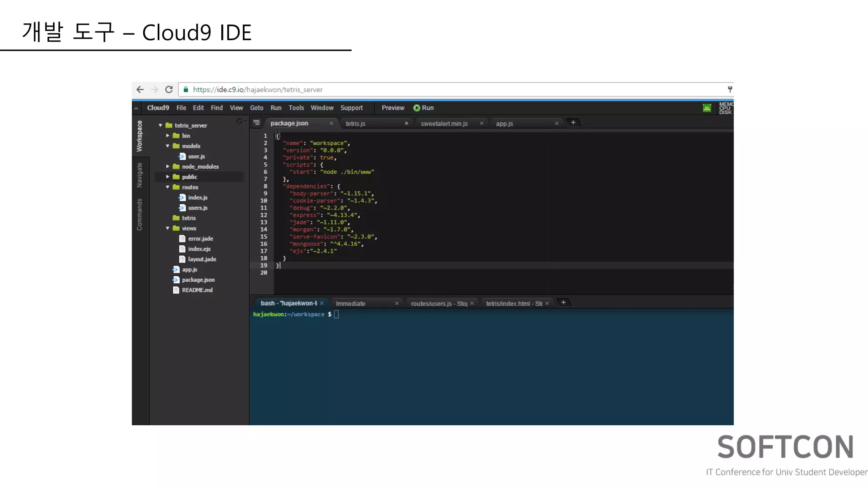Image resolution: width=868 pixels, height=488 pixels.
Task: Open the File menu
Action: (181, 108)
